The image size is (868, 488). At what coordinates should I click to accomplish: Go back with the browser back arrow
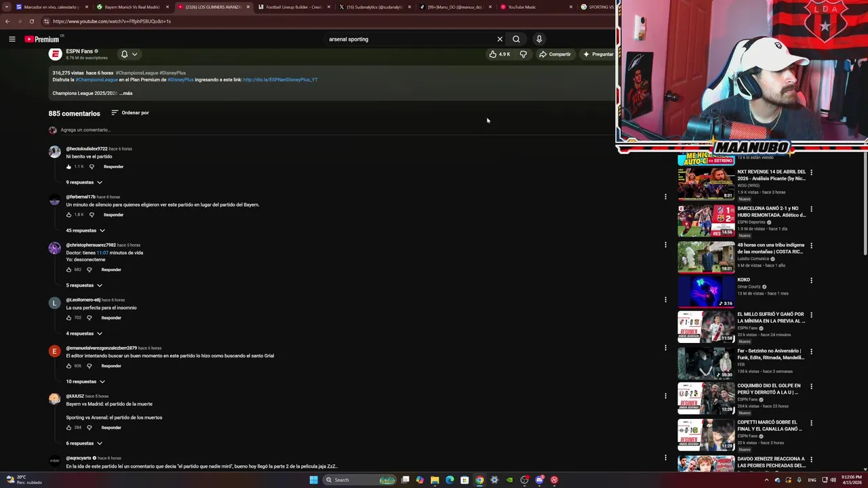point(7,21)
